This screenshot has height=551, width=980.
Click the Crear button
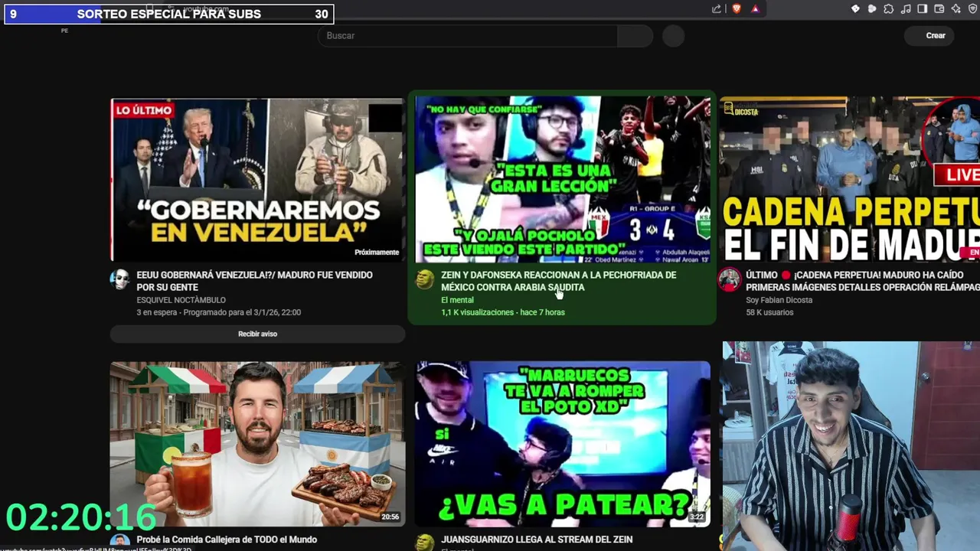(x=929, y=35)
